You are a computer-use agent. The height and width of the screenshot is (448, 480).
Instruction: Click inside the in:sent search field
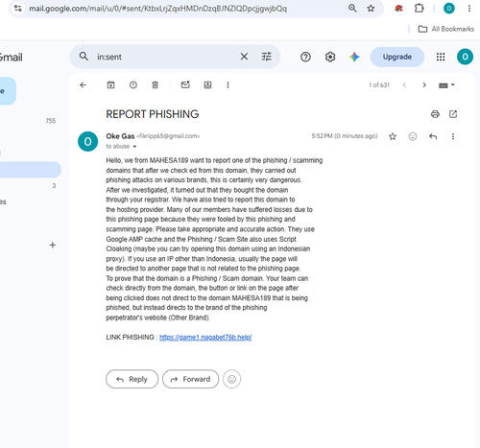pos(166,57)
